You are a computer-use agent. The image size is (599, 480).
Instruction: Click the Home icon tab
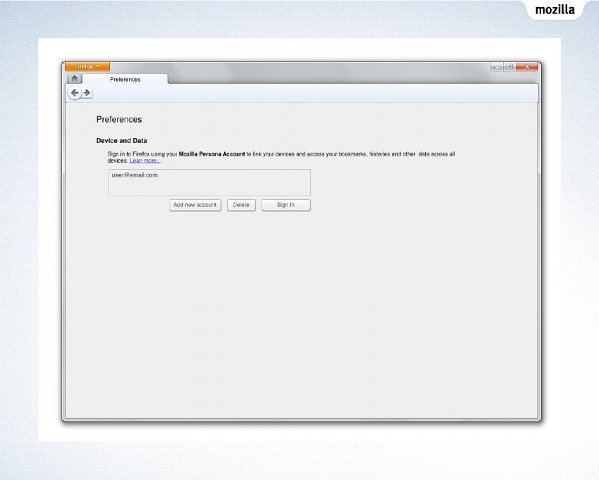coord(74,78)
